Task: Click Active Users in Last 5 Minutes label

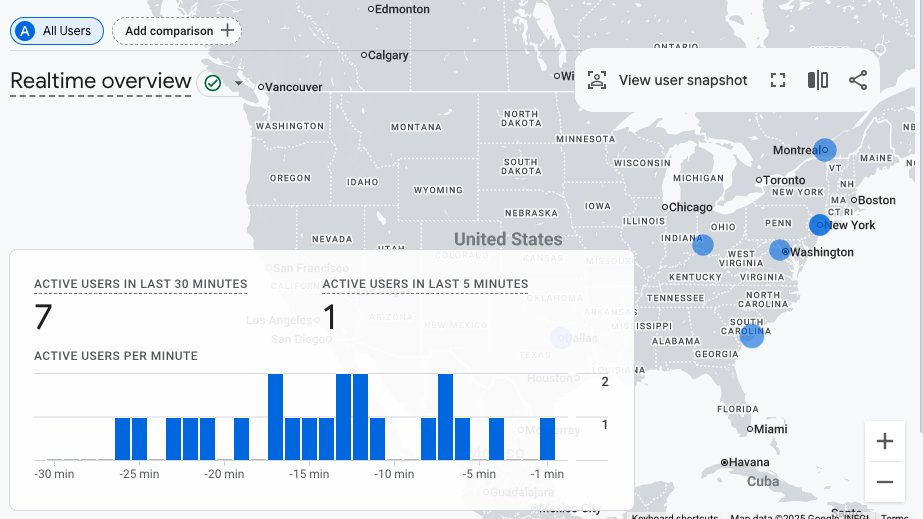Action: pos(425,284)
